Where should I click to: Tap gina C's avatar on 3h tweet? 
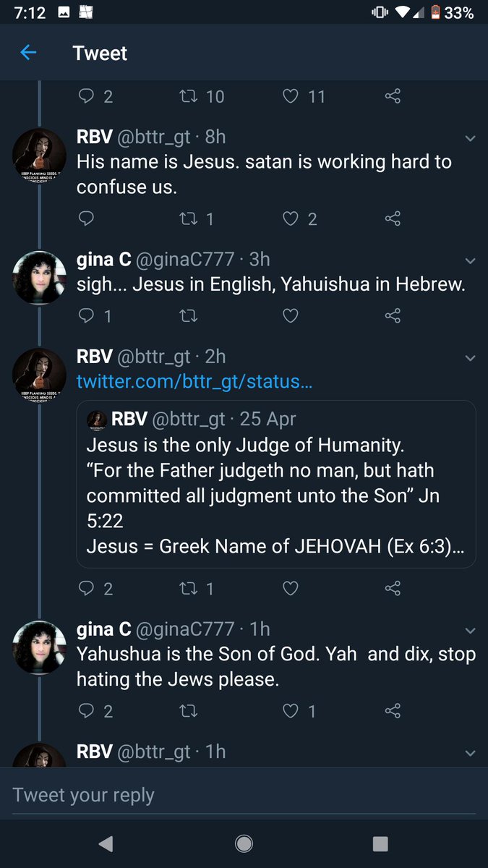[39, 278]
